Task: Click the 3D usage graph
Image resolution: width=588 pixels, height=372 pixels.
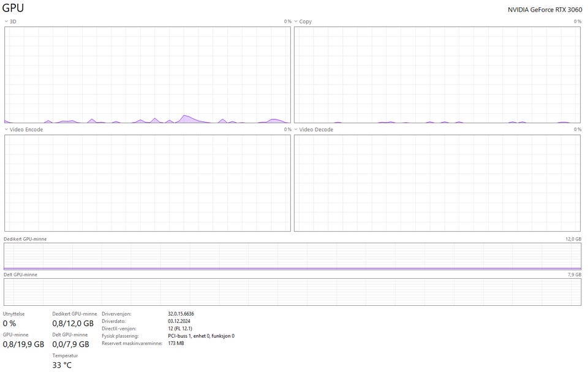Action: click(148, 75)
